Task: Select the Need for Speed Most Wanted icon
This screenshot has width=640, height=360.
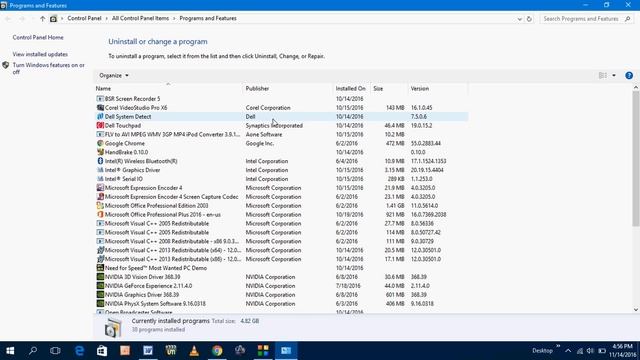Action: (100, 268)
